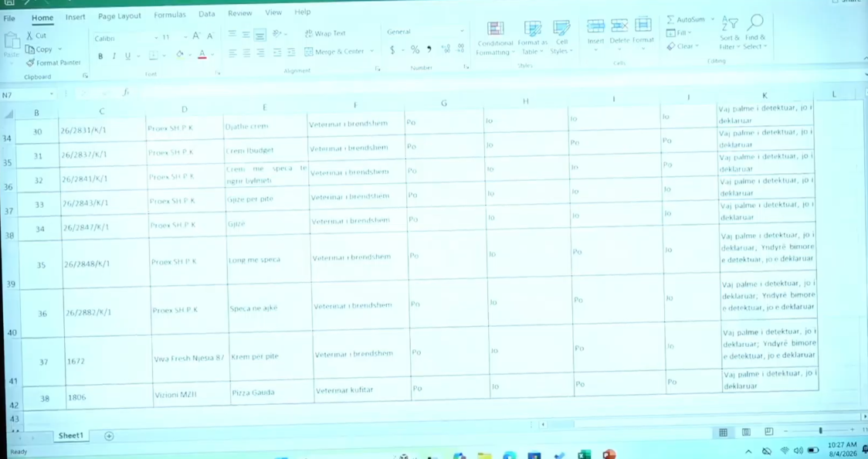Switch to the Insert tab
868x459 pixels.
75,17
